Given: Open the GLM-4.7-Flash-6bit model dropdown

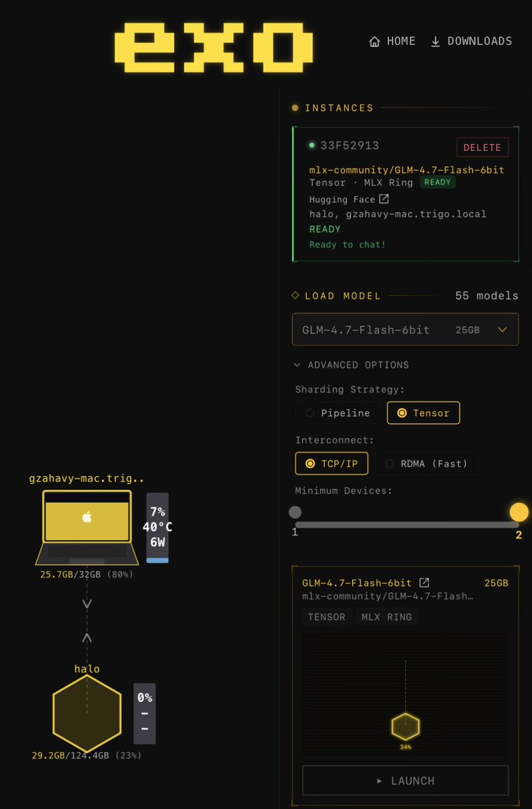Looking at the screenshot, I should [405, 330].
